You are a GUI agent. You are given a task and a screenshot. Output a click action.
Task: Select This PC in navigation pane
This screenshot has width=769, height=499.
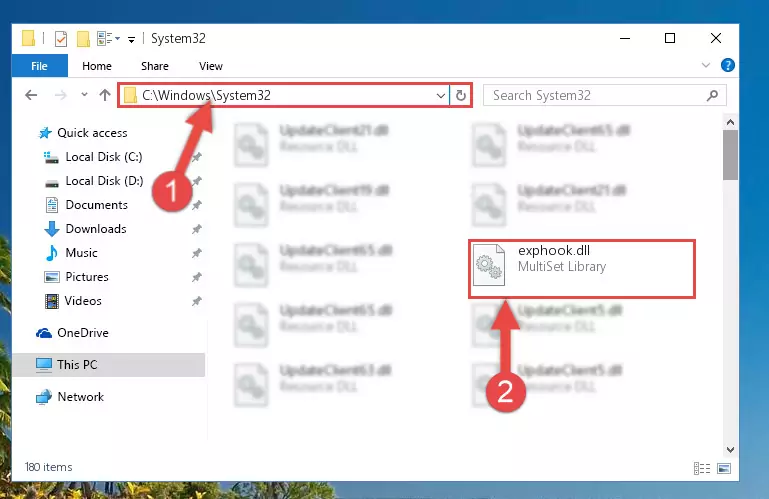click(108, 365)
